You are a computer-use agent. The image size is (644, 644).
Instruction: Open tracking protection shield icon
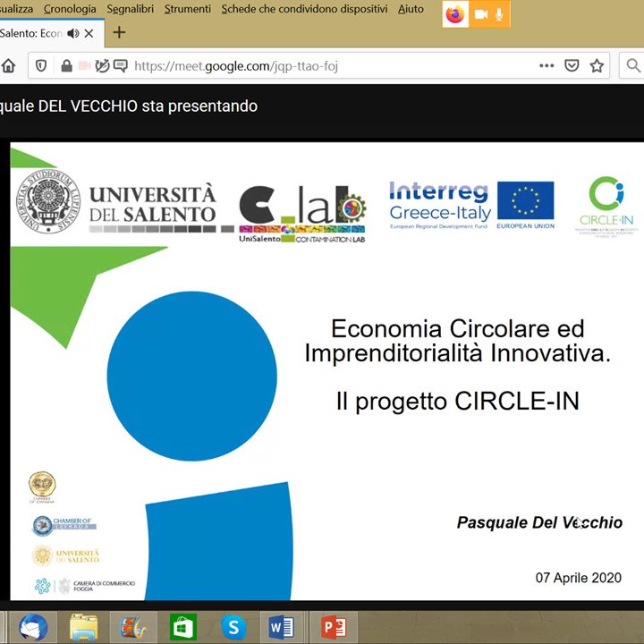[41, 65]
